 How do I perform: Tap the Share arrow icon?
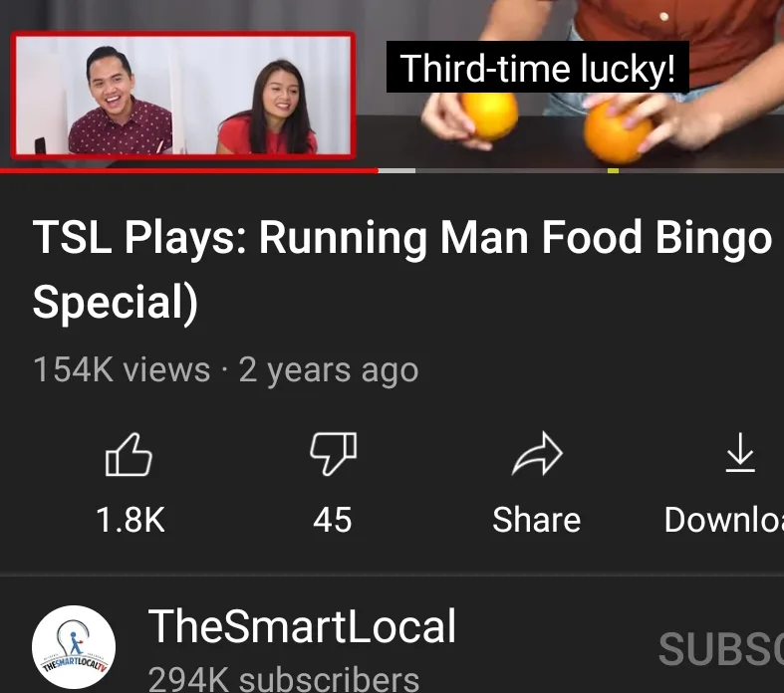click(538, 454)
